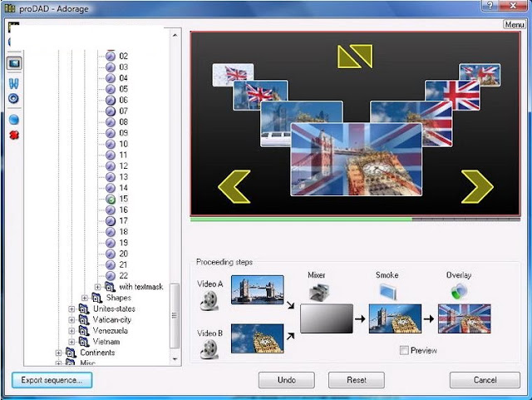Click the Cancel button
Screen dimensions: 532x400
point(485,380)
